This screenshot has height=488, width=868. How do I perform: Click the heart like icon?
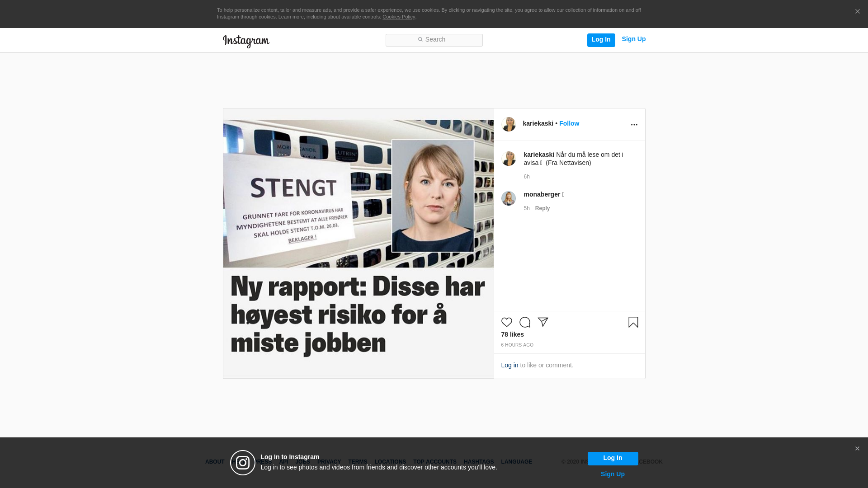506,322
